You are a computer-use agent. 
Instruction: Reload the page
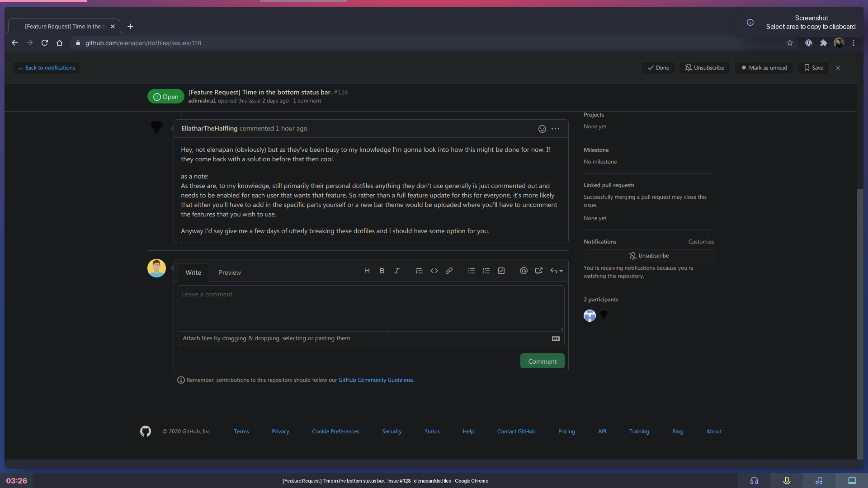click(45, 43)
